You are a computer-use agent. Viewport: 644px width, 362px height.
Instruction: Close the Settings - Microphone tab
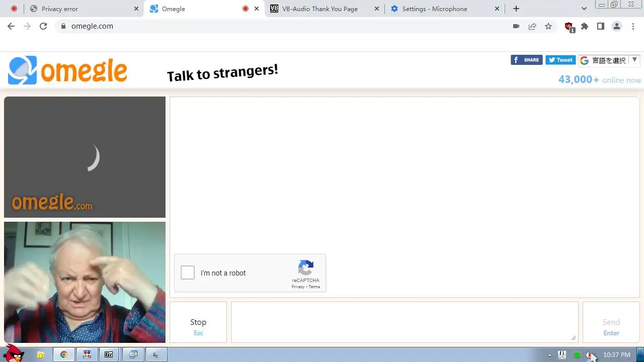(x=498, y=9)
